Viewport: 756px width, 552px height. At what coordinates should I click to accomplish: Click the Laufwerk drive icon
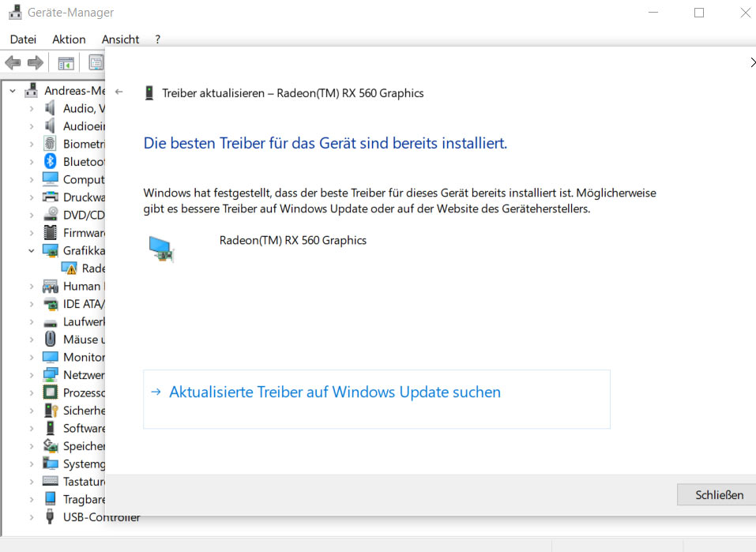pyautogui.click(x=50, y=322)
